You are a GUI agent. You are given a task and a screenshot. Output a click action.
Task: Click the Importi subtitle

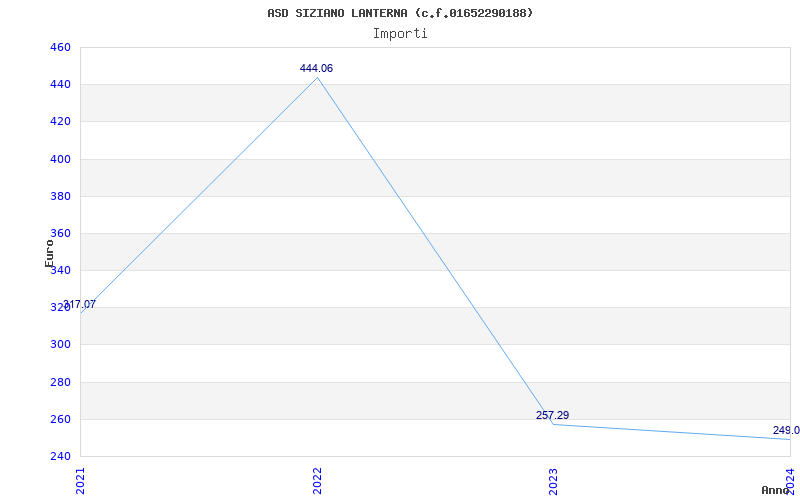tap(400, 34)
